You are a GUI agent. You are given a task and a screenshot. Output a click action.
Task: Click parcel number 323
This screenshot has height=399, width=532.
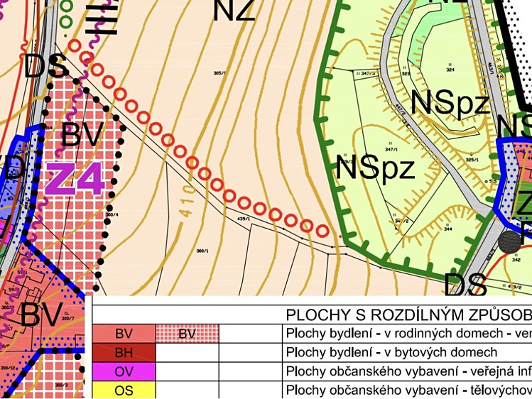406,73
